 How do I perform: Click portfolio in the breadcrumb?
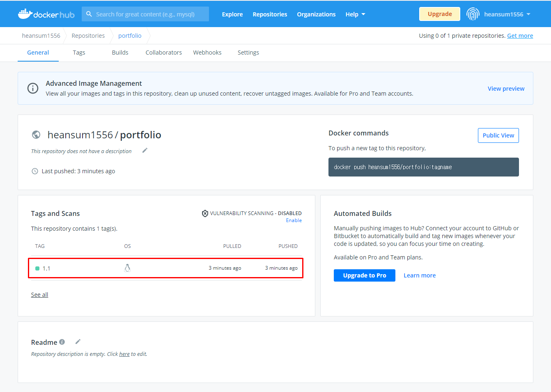130,36
